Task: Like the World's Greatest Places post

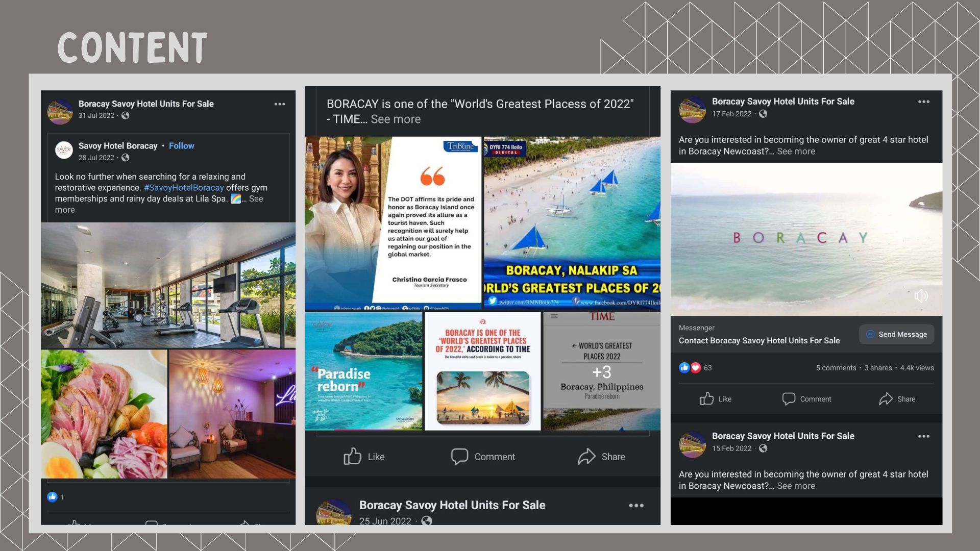Action: coord(364,457)
